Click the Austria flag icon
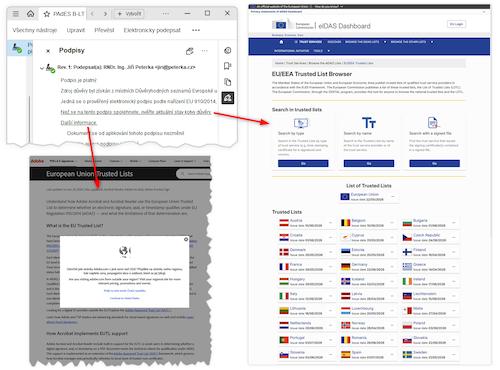This screenshot has height=370, width=500. (284, 223)
